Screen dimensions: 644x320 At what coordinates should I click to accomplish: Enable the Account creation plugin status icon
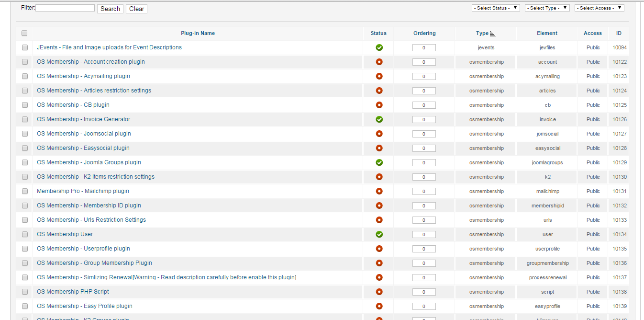pos(379,62)
